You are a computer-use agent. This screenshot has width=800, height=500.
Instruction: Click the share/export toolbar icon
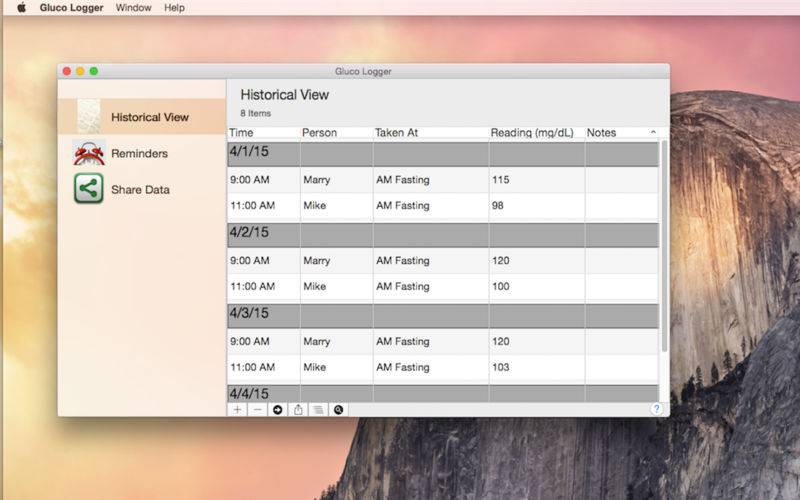coord(298,410)
